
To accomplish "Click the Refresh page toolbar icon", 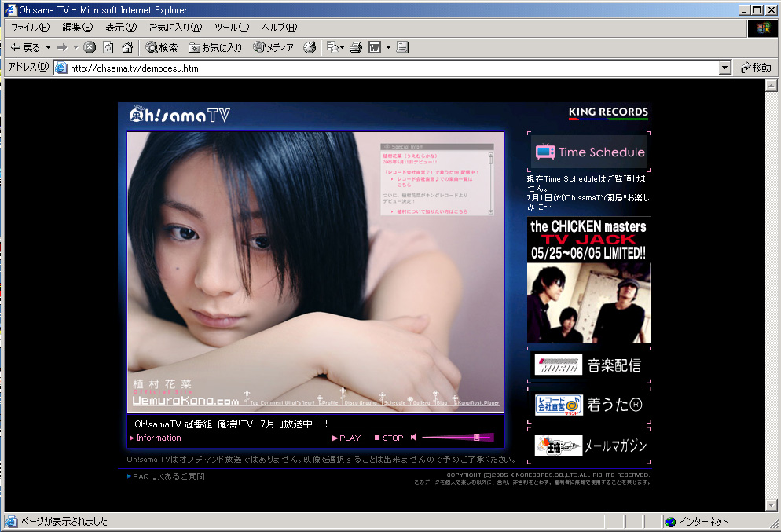I will (108, 48).
